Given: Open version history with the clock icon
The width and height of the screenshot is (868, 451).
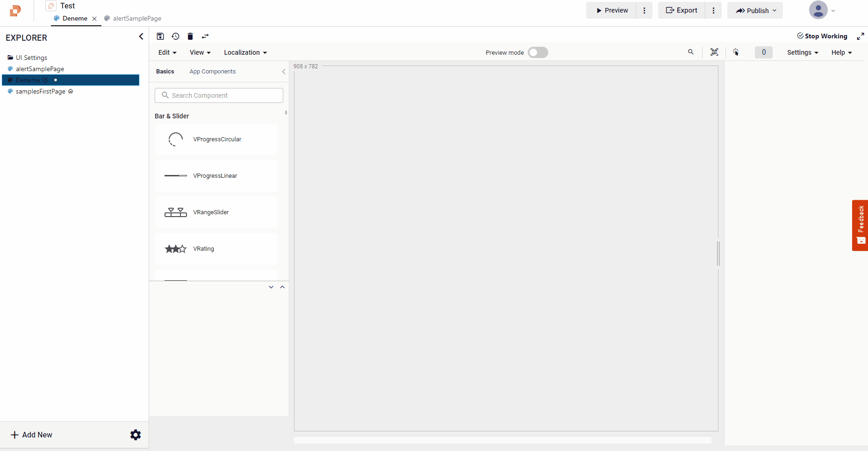Looking at the screenshot, I should (175, 36).
